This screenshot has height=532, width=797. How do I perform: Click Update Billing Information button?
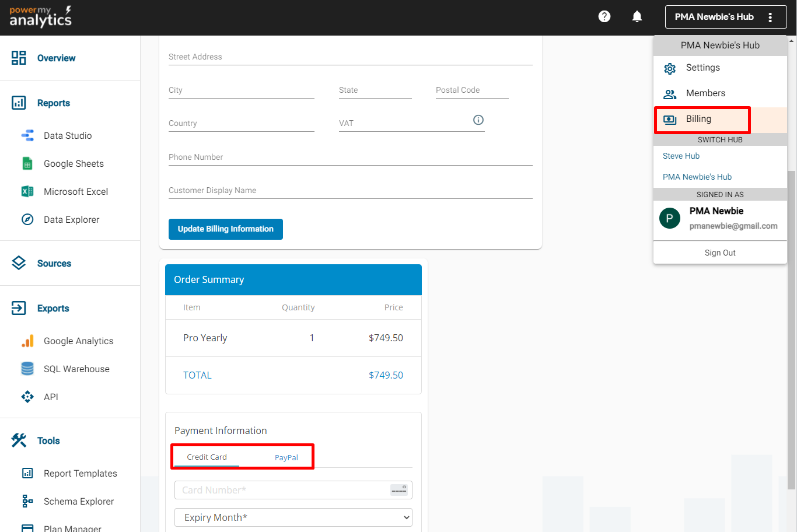225,229
